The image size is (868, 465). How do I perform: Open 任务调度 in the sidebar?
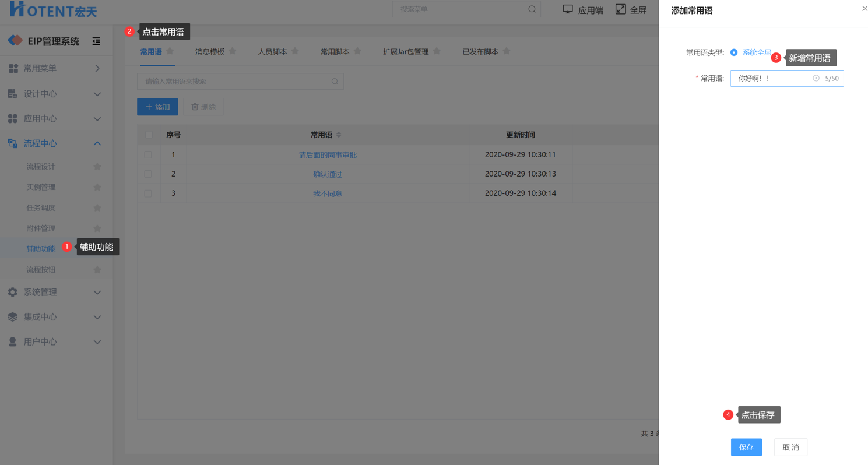pos(41,208)
